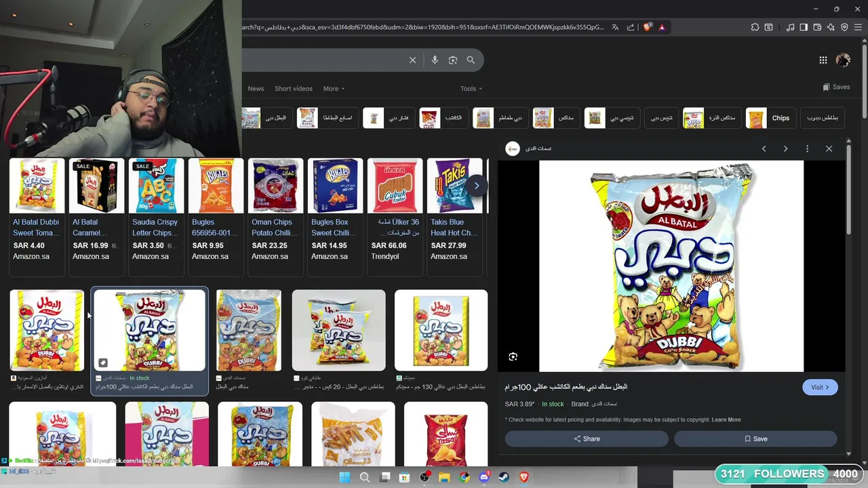Open the Dubbi two-bags image result
The image size is (868, 488).
[338, 330]
